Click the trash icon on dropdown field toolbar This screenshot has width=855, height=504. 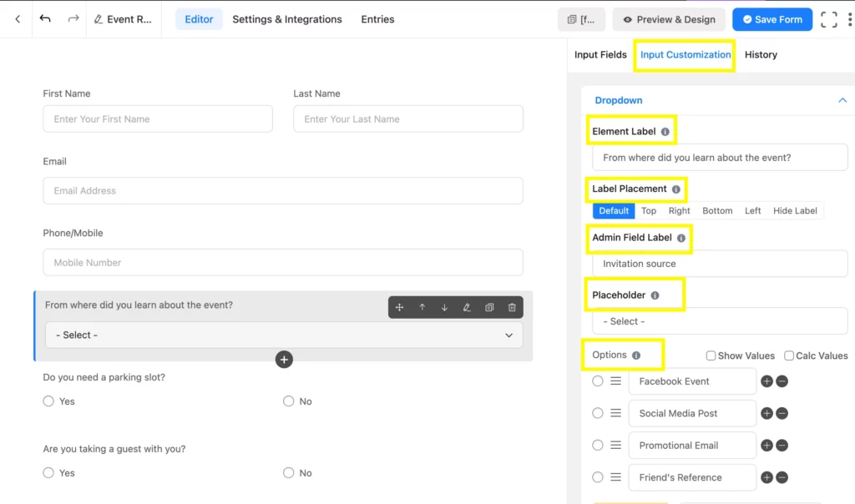click(512, 307)
